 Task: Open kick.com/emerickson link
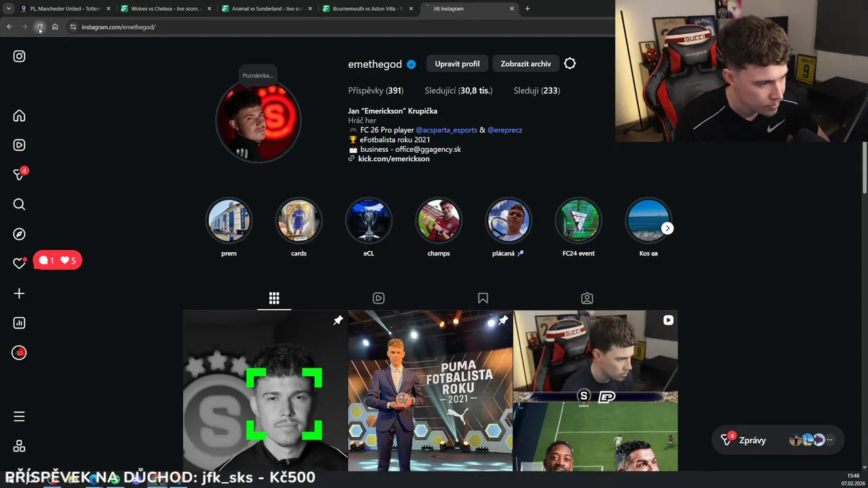(x=393, y=159)
